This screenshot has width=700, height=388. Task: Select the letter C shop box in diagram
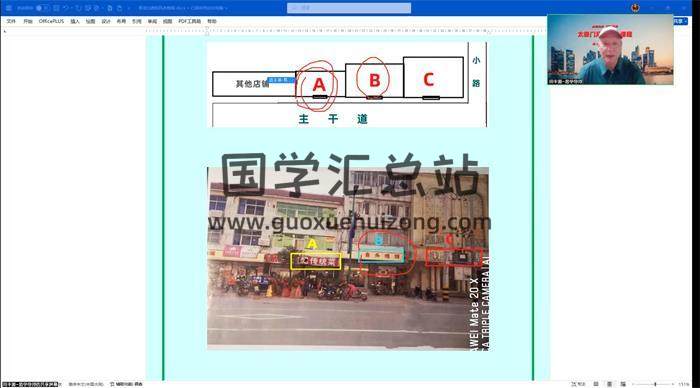pos(433,77)
